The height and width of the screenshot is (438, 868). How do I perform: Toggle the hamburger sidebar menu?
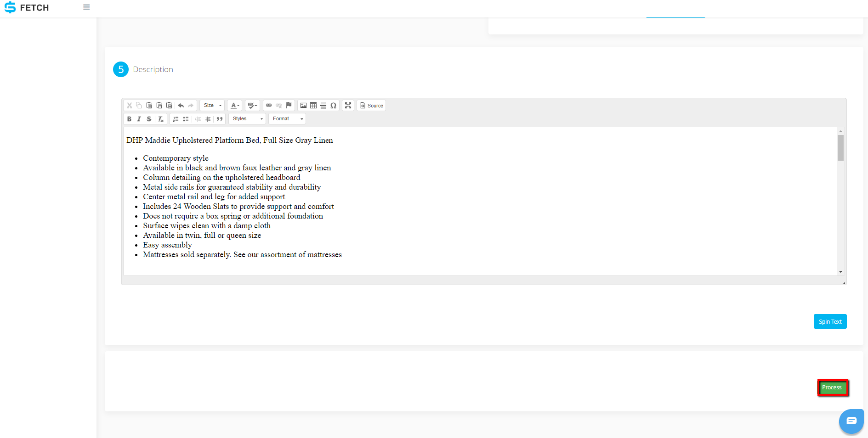[x=86, y=7]
